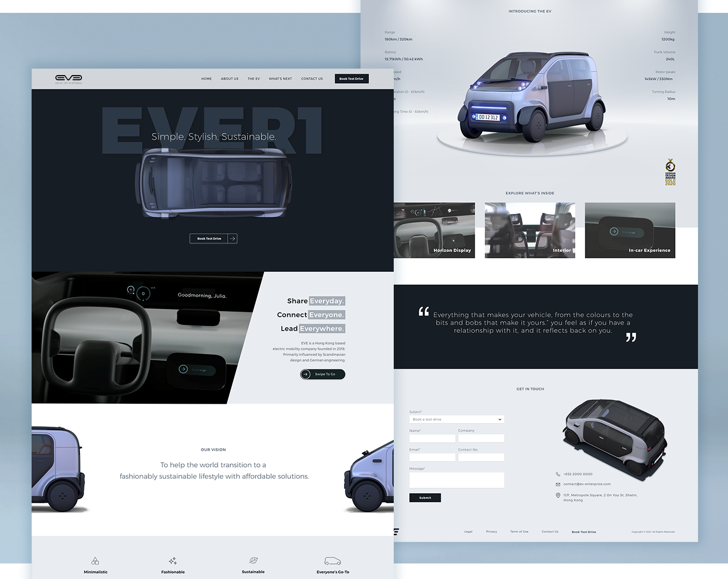Viewport: 728px width, 579px height.
Task: Click the INTRODUCING THE EV heading
Action: [x=530, y=11]
